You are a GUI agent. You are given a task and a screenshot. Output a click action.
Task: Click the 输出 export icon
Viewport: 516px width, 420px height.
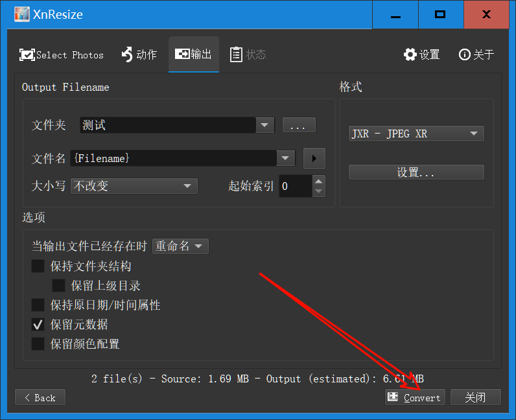182,54
